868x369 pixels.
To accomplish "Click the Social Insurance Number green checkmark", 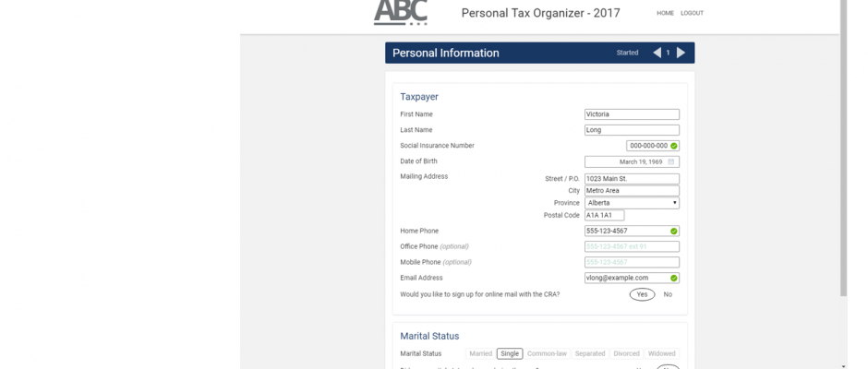I will (x=674, y=146).
